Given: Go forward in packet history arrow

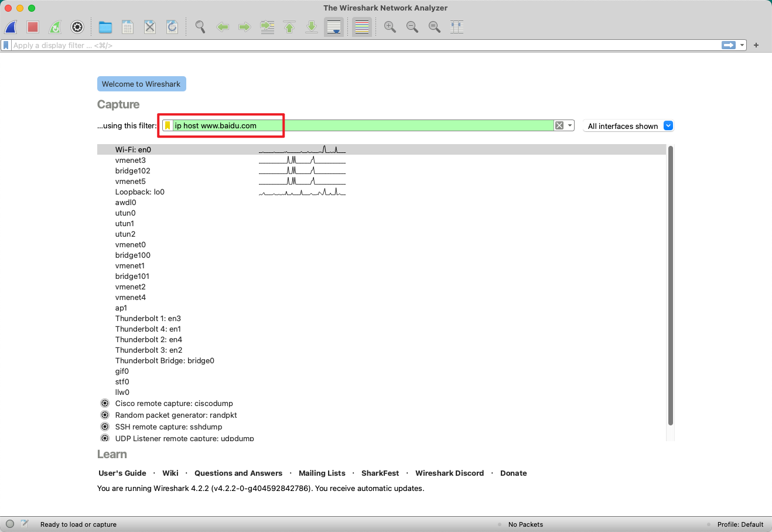Looking at the screenshot, I should pos(245,27).
